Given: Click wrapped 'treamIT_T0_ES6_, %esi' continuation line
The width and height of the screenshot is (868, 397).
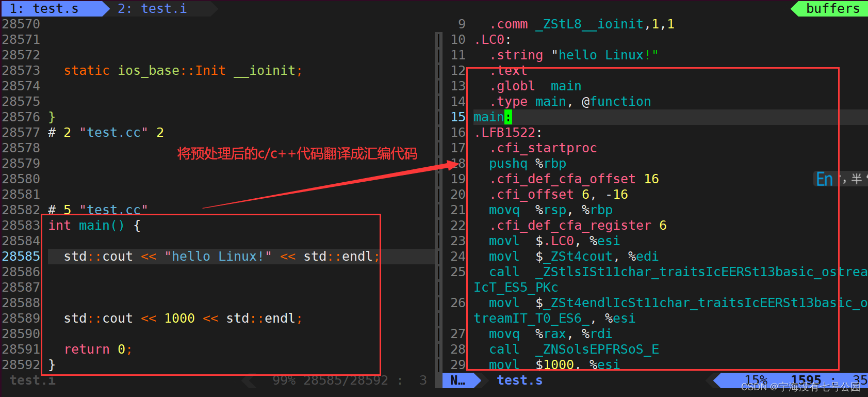Looking at the screenshot, I should click(554, 319).
